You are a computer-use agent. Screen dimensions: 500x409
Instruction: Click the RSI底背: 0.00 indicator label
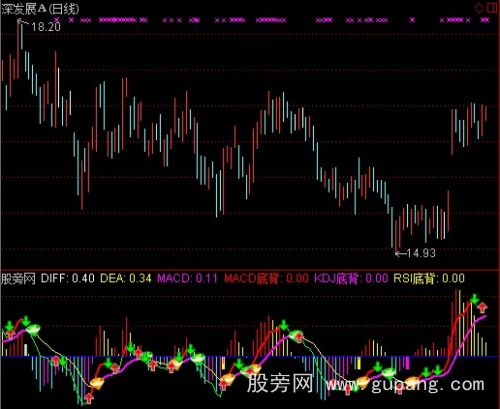[x=429, y=278]
